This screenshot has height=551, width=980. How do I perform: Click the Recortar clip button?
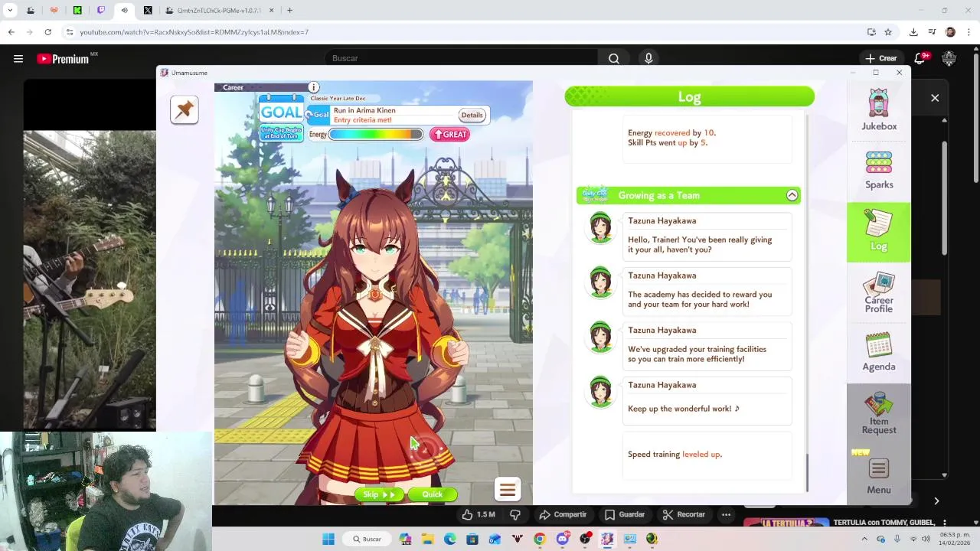tap(684, 514)
